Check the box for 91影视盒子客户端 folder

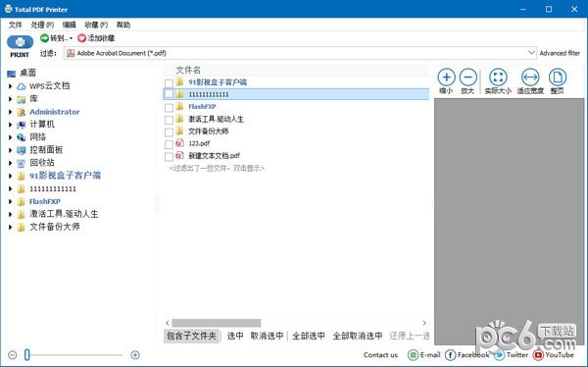pyautogui.click(x=169, y=82)
